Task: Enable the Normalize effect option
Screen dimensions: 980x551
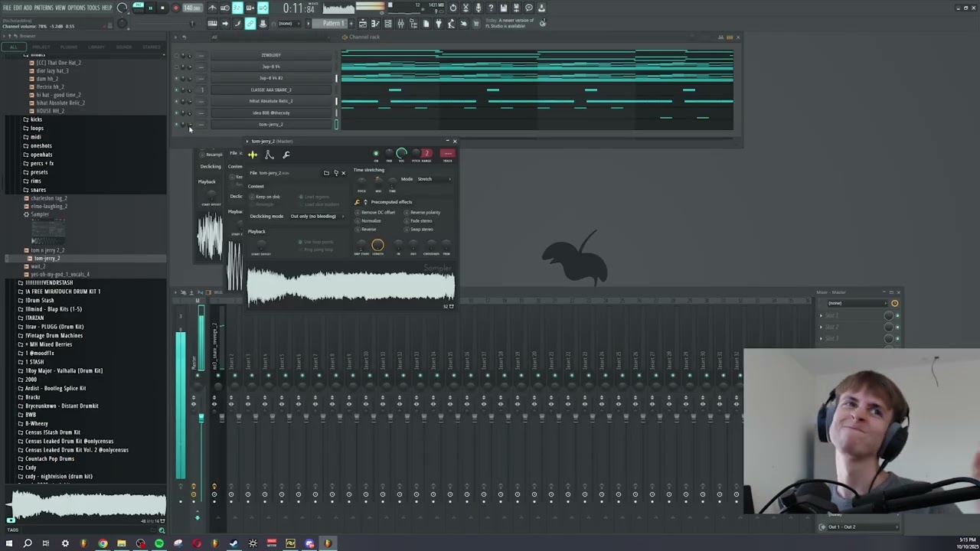Action: [x=369, y=220]
